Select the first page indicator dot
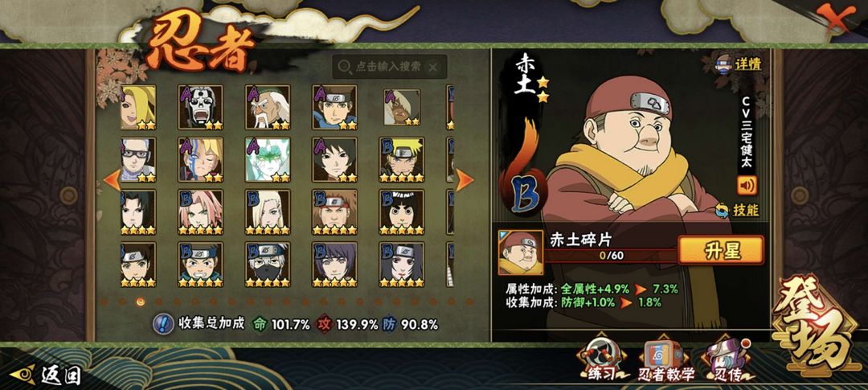 (104, 302)
